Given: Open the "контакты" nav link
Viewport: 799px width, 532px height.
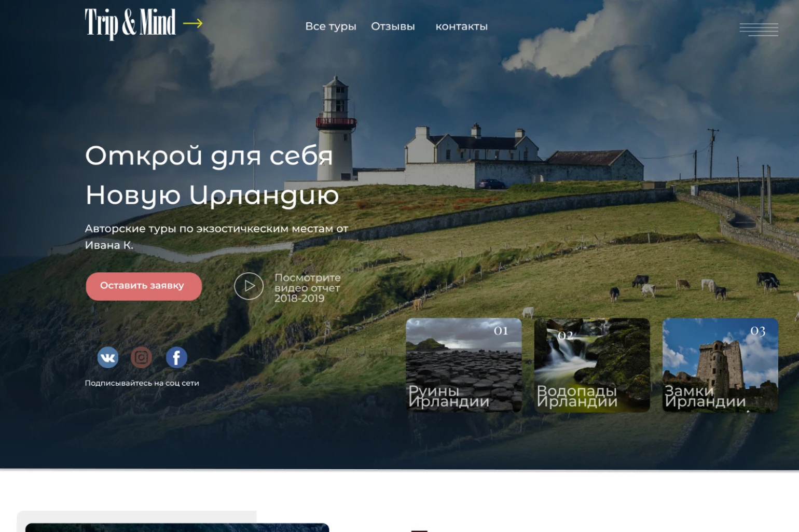Looking at the screenshot, I should [462, 26].
